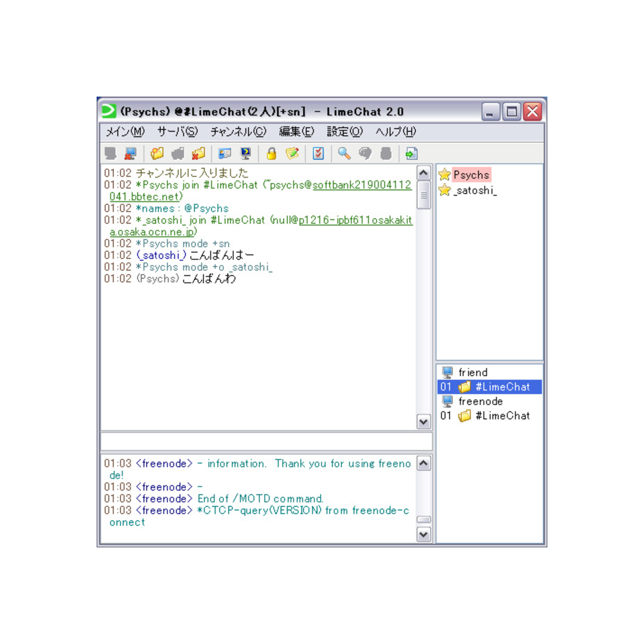Select #LimeChat channel under friend server
This screenshot has height=644, width=644.
tap(490, 387)
